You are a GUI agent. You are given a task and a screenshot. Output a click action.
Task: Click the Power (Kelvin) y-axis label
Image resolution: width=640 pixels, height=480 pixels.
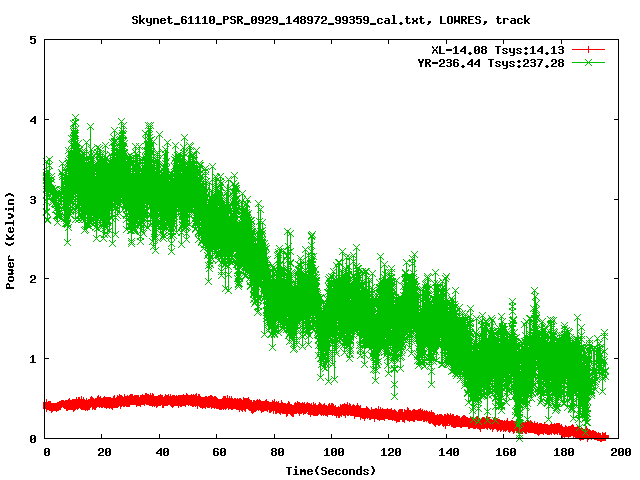click(11, 241)
